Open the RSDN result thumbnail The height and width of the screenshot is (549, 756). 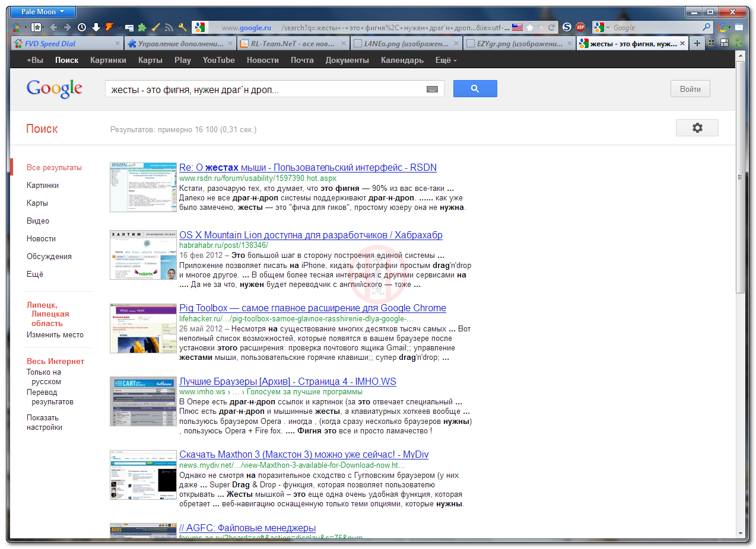coord(143,187)
